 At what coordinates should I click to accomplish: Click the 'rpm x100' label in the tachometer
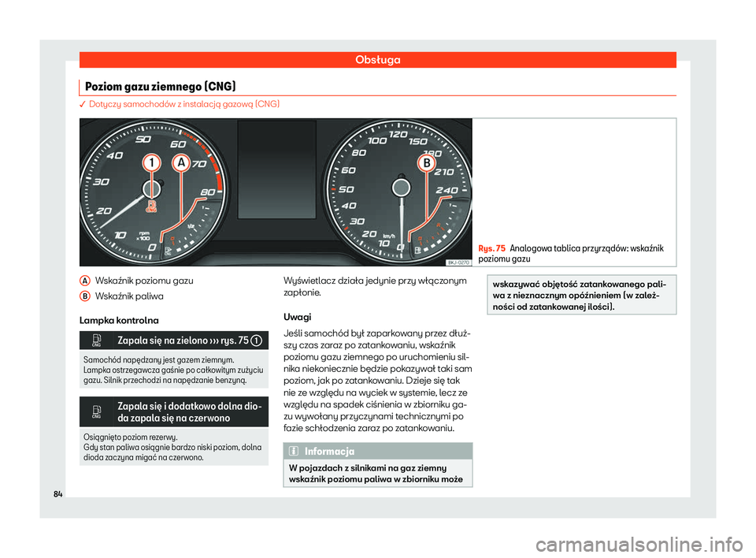pyautogui.click(x=144, y=236)
